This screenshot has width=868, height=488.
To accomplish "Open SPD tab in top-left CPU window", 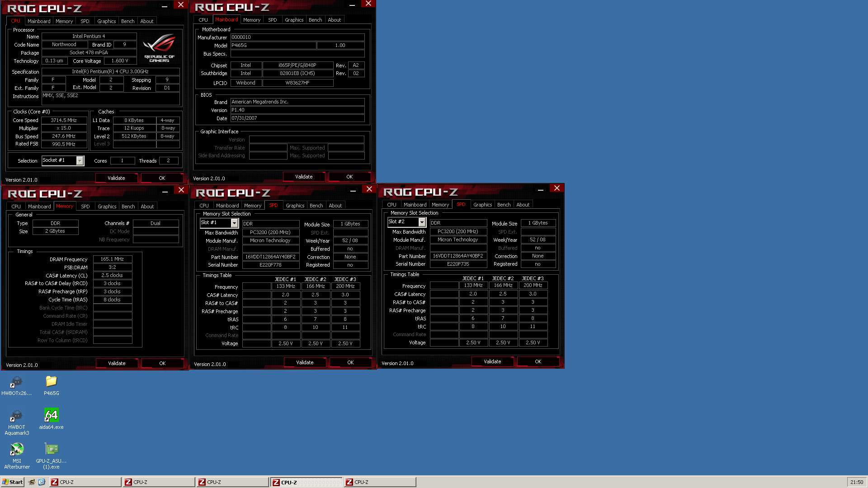I will (x=85, y=21).
